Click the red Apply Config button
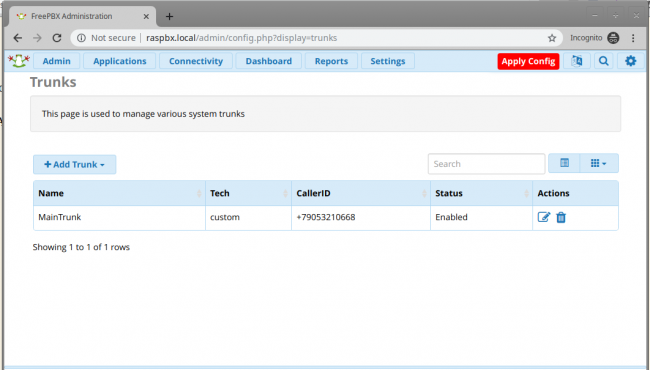This screenshot has width=650, height=370. pos(528,61)
